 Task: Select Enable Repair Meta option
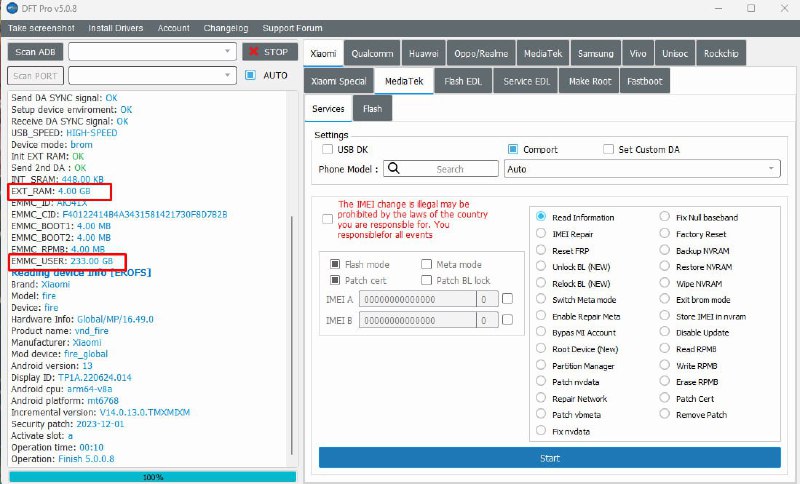pyautogui.click(x=541, y=316)
